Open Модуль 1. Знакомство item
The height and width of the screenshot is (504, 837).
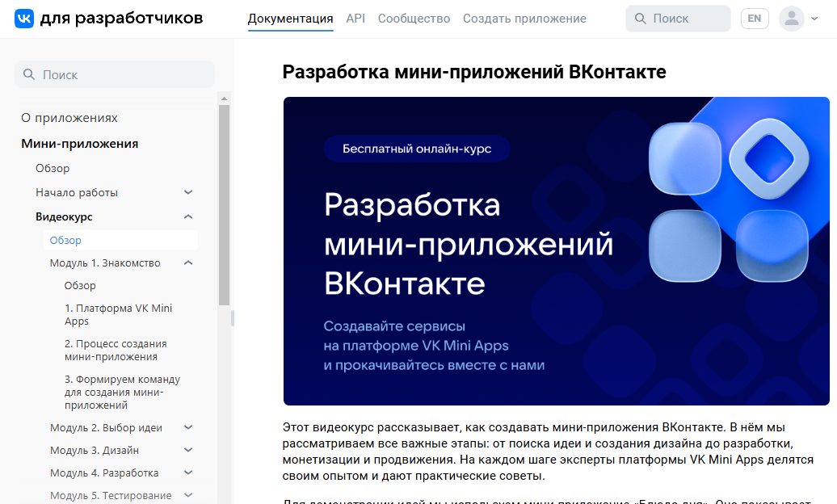pos(105,262)
